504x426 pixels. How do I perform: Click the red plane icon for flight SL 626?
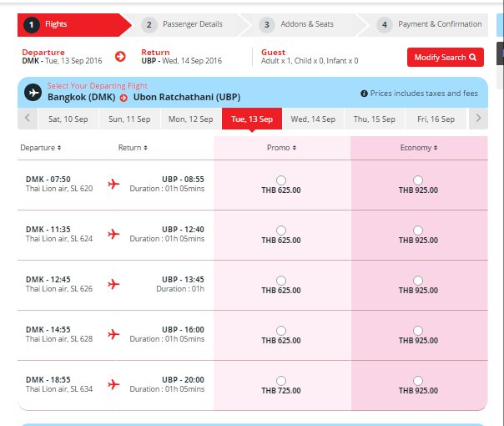pyautogui.click(x=113, y=284)
